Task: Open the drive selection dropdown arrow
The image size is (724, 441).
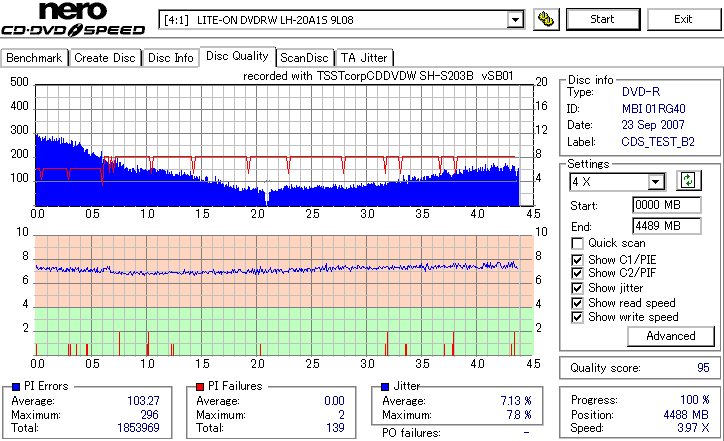Action: [515, 20]
